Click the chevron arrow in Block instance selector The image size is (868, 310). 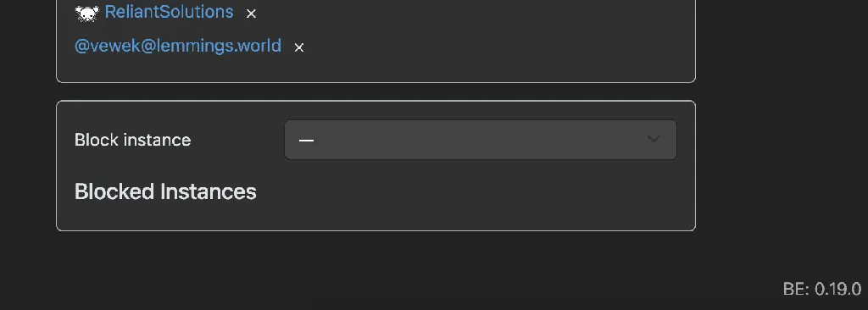[x=654, y=139]
